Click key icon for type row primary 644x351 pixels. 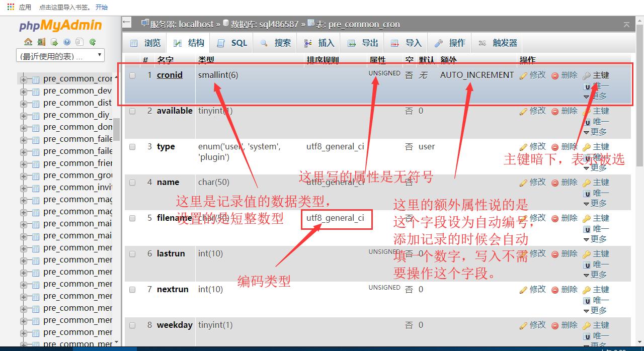pos(587,147)
